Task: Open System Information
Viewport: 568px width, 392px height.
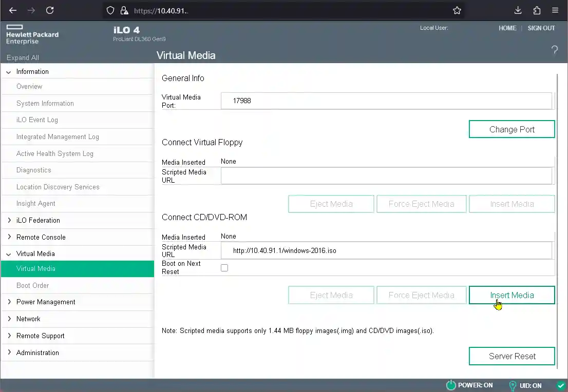Action: [x=78, y=103]
